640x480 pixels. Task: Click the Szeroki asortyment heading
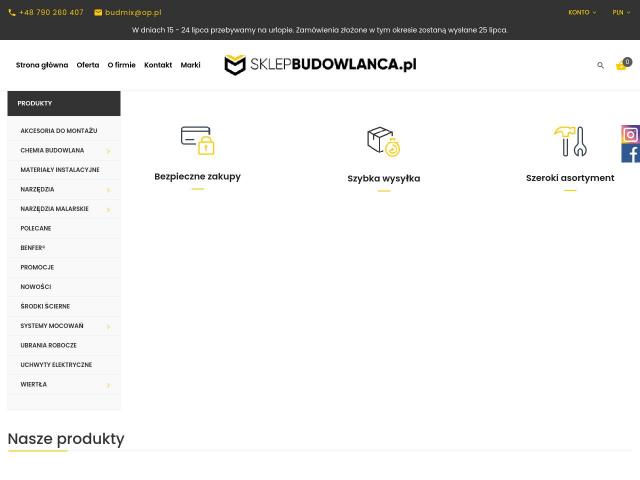click(570, 178)
